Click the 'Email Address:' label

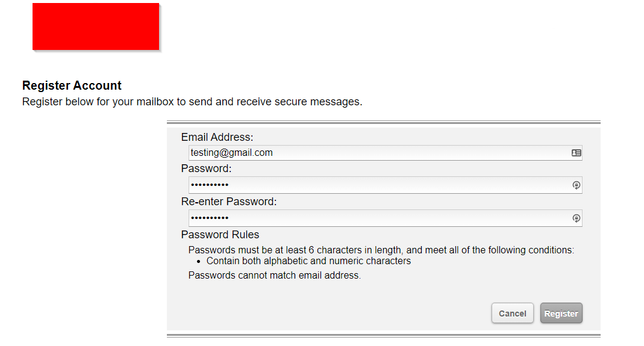[217, 137]
